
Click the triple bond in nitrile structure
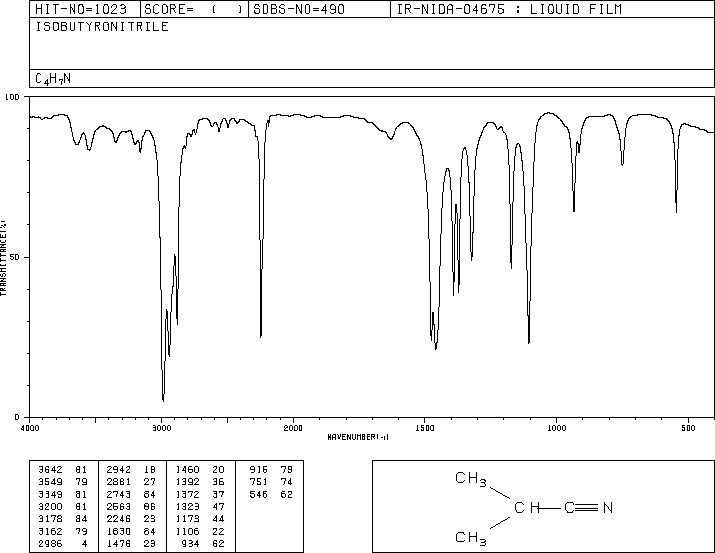click(x=585, y=507)
